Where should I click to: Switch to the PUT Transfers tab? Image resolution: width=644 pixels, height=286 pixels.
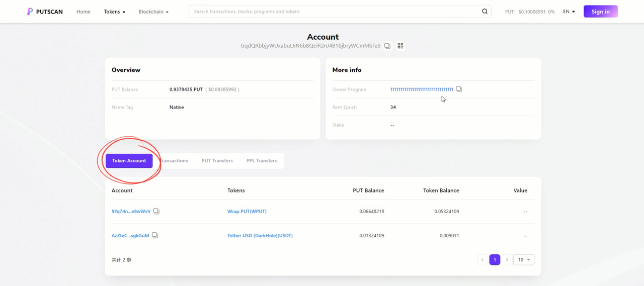pos(217,161)
